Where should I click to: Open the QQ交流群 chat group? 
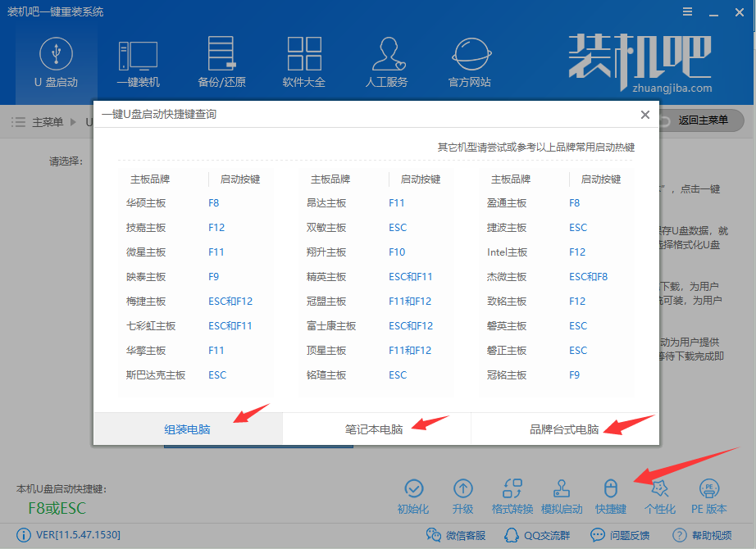click(x=537, y=535)
